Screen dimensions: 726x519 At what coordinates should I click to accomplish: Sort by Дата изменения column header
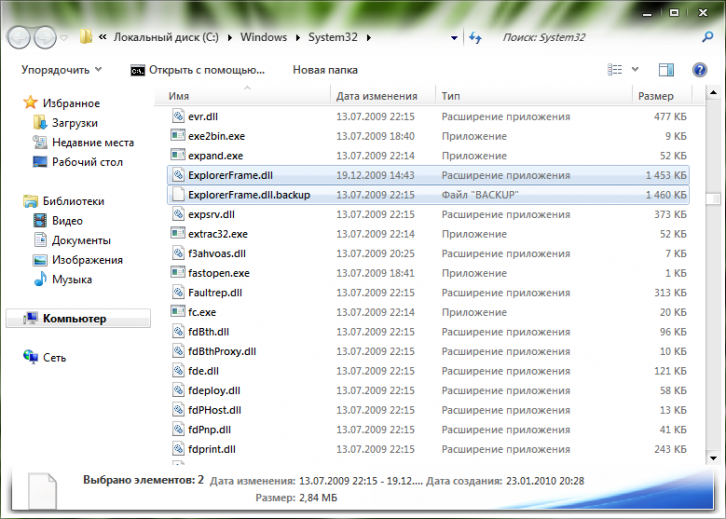click(377, 96)
